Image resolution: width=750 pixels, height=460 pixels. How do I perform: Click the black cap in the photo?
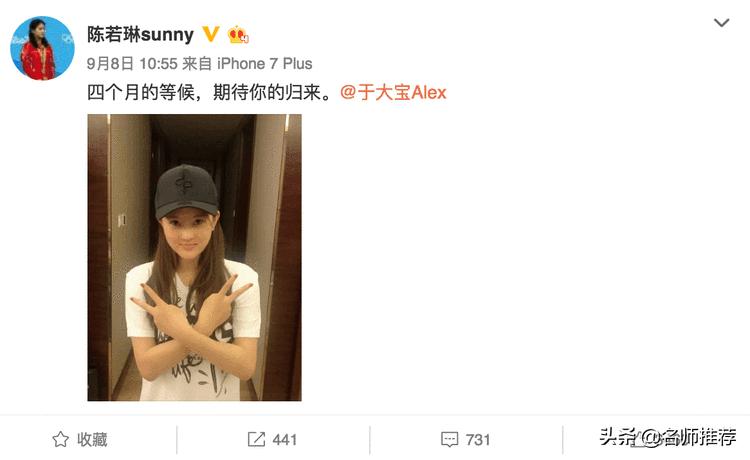tap(187, 191)
